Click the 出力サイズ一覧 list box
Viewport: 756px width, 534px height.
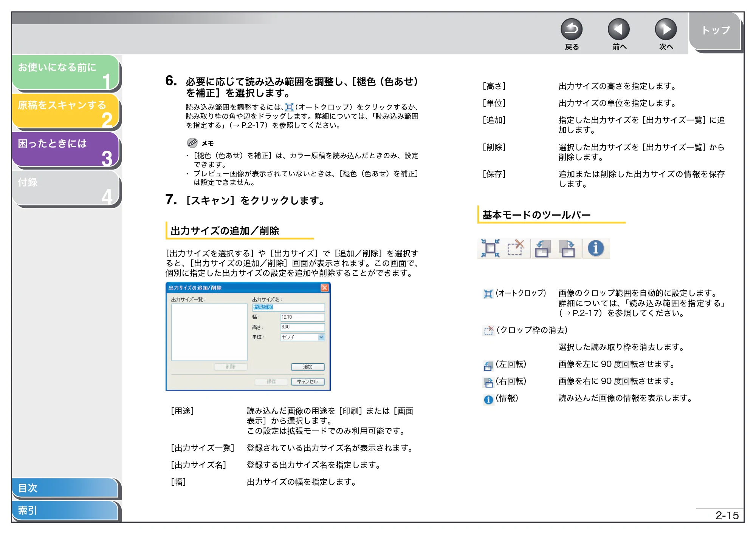(209, 332)
